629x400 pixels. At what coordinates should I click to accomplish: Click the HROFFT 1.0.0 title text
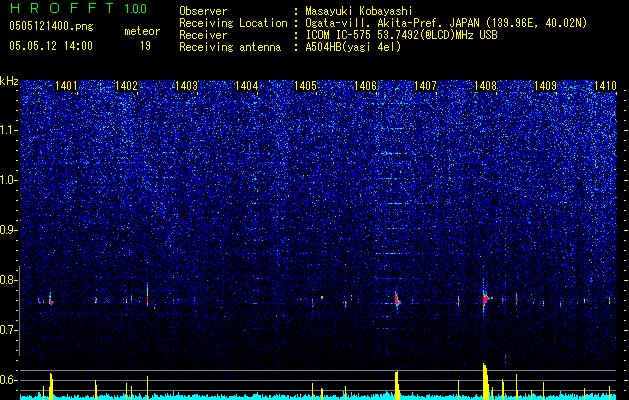(x=78, y=8)
